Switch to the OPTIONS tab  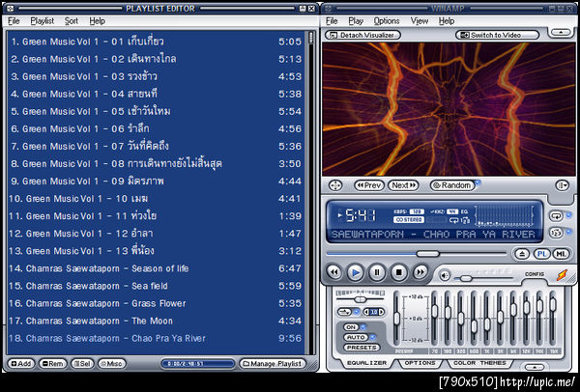pyautogui.click(x=420, y=363)
